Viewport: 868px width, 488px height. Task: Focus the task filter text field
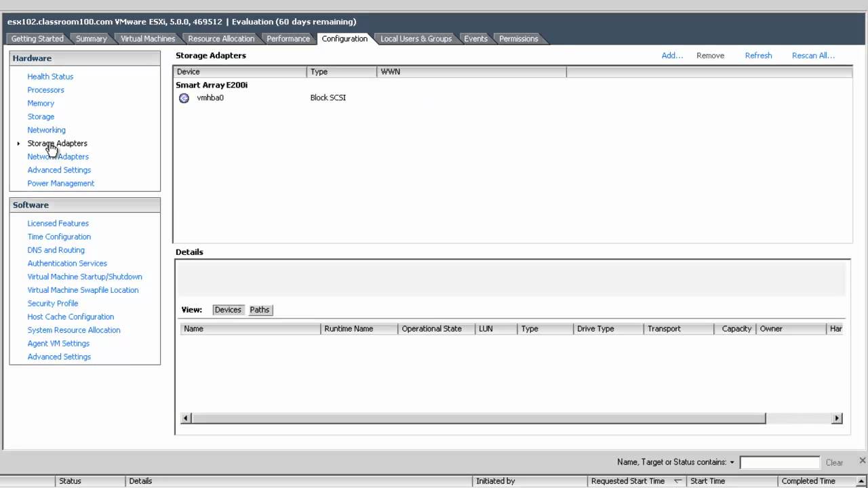pyautogui.click(x=780, y=462)
